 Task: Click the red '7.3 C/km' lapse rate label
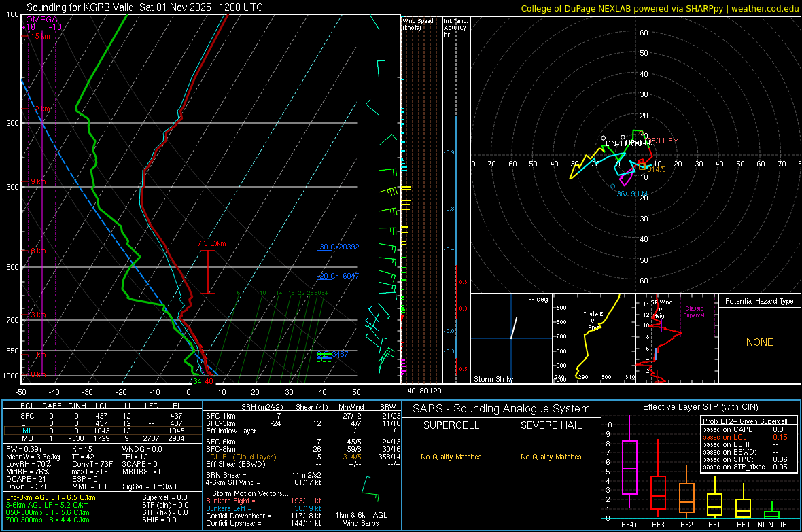[x=212, y=243]
